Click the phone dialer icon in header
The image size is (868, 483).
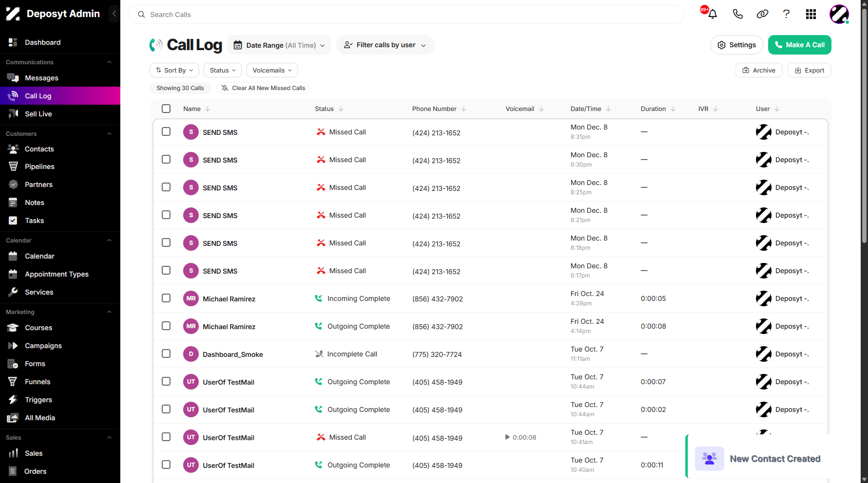(737, 14)
